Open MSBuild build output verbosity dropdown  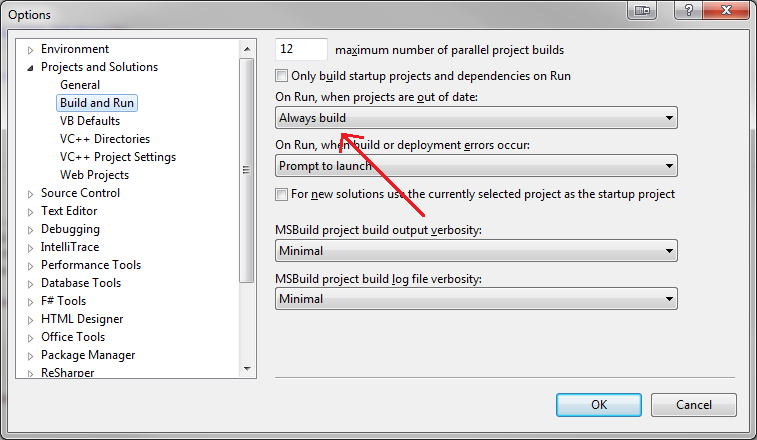[476, 251]
